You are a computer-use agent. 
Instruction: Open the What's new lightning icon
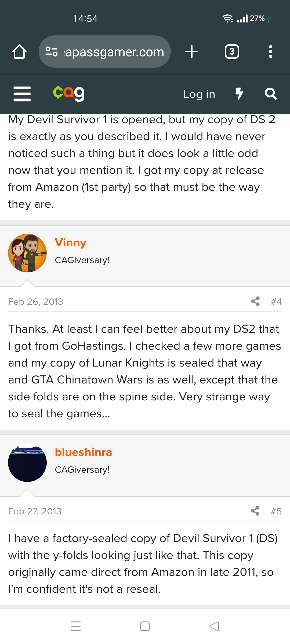tap(239, 94)
